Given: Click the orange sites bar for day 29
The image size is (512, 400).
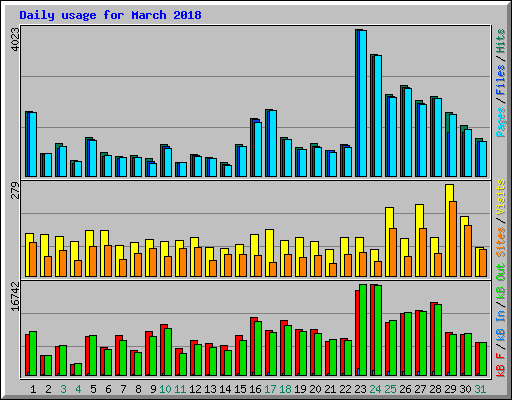Looking at the screenshot, I should click(453, 239).
